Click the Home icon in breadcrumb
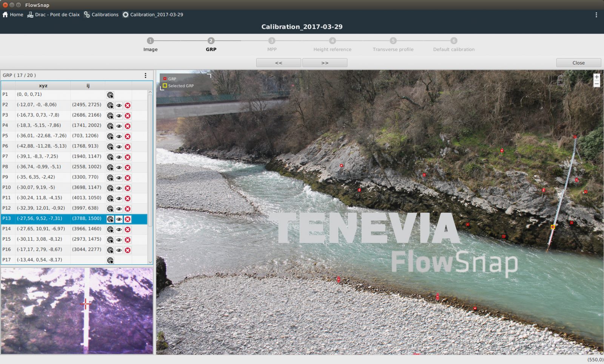 point(5,15)
